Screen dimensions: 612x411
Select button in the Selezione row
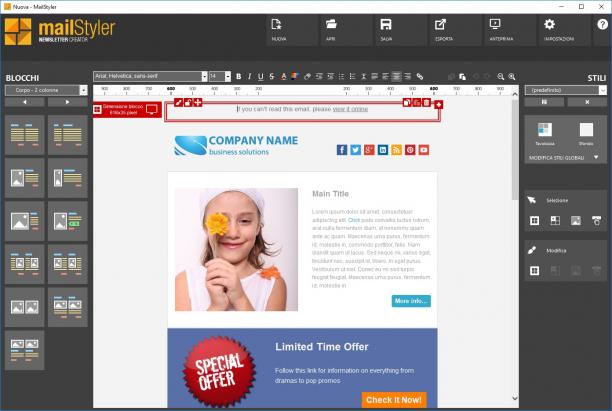click(596, 221)
